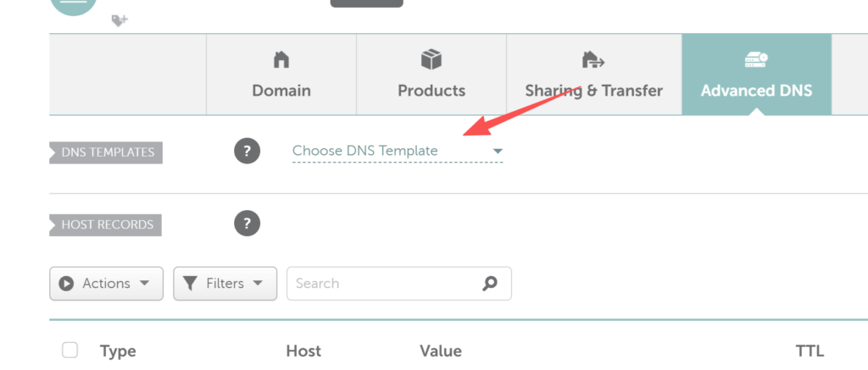
Task: Click the Sharing & Transfer house-arrow icon
Action: [593, 59]
